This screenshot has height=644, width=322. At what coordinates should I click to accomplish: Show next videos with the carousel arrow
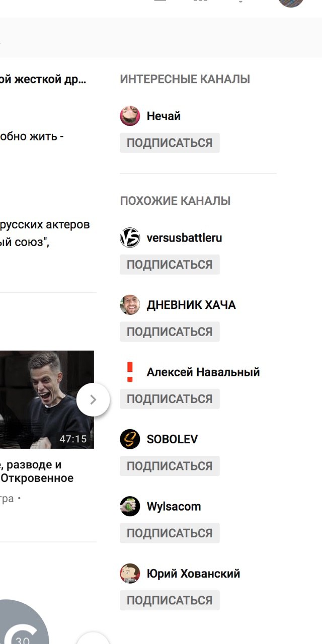point(93,399)
